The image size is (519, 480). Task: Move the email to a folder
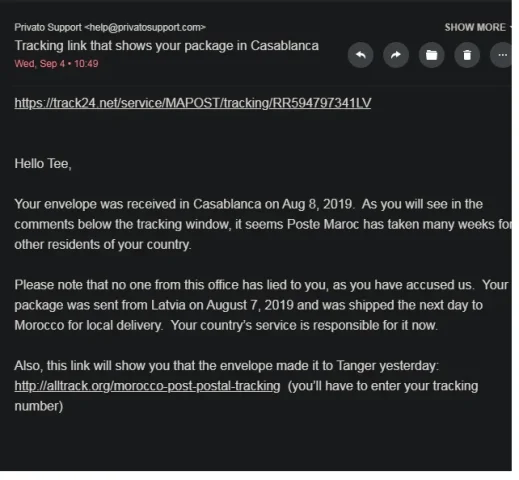tap(431, 55)
